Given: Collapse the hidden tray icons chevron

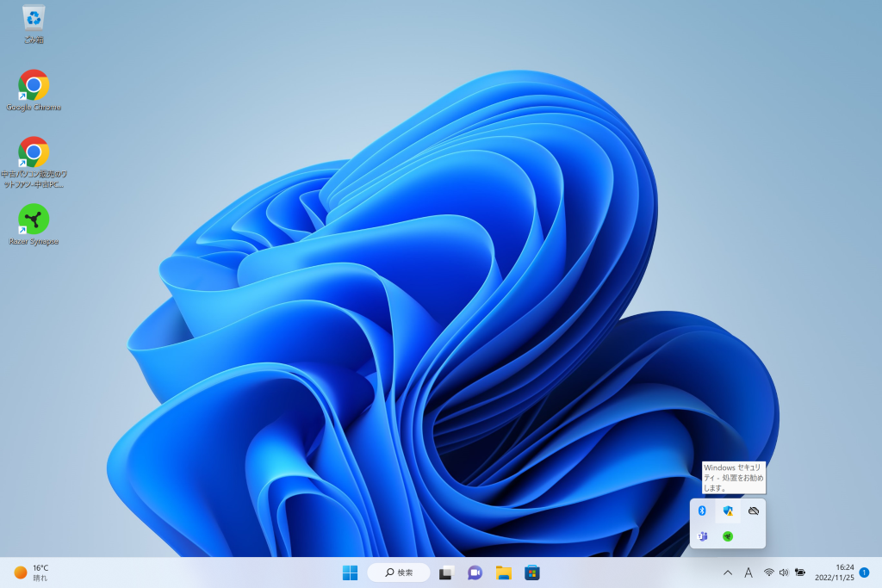Looking at the screenshot, I should (728, 573).
